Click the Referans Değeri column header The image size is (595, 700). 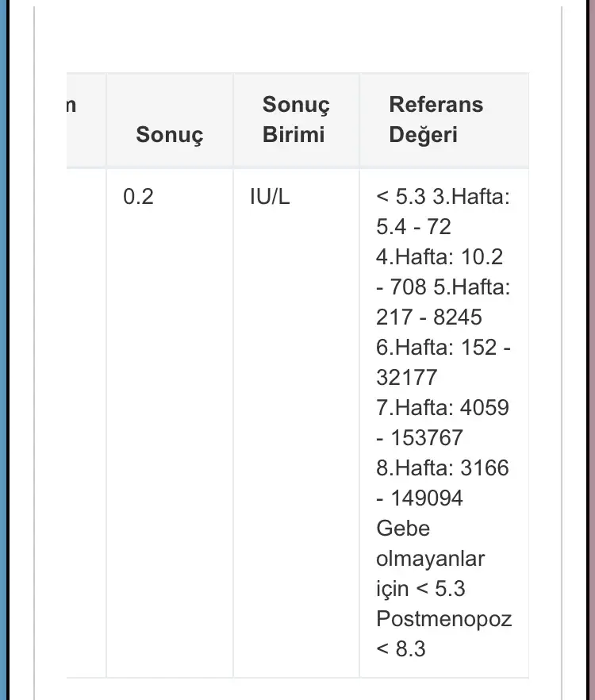pos(435,119)
